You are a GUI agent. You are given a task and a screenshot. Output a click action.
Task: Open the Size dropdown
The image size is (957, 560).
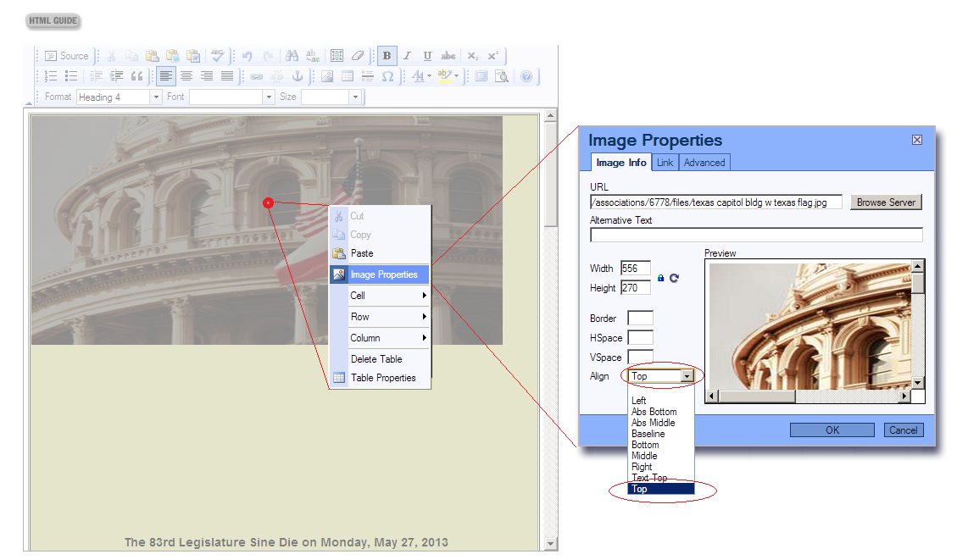pos(331,97)
